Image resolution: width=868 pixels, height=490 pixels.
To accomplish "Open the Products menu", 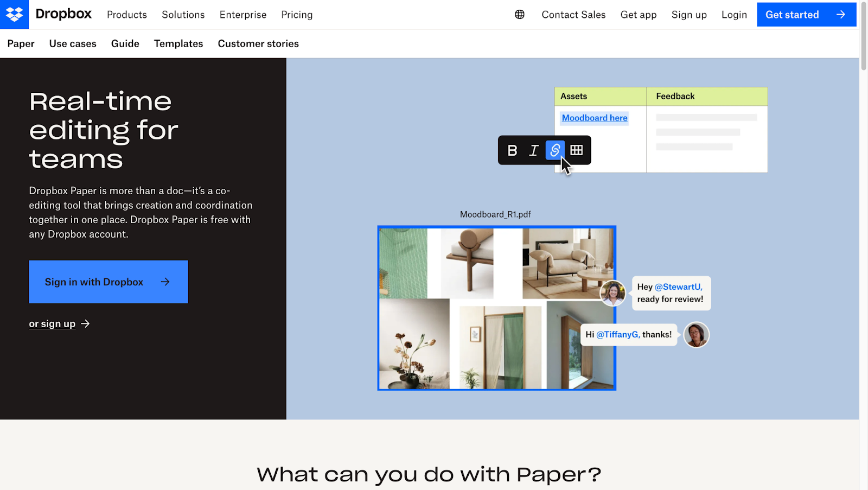I will point(127,15).
